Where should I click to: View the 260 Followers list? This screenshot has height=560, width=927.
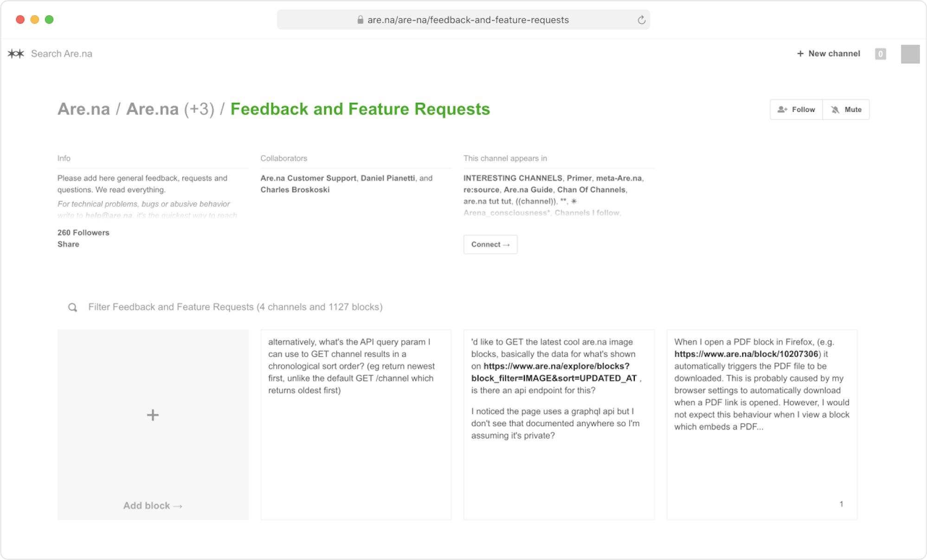84,233
